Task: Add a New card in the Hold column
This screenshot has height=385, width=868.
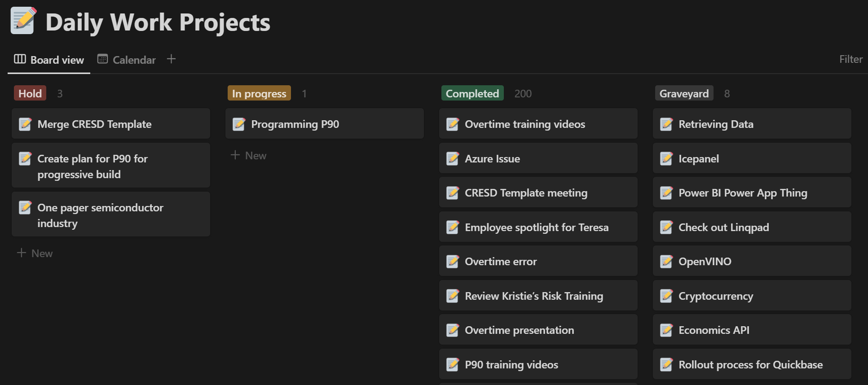Action: pos(35,253)
